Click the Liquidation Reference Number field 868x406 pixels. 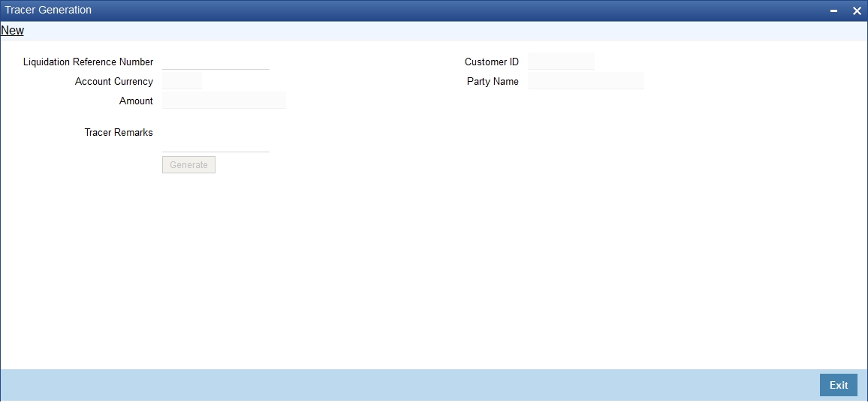coord(216,62)
